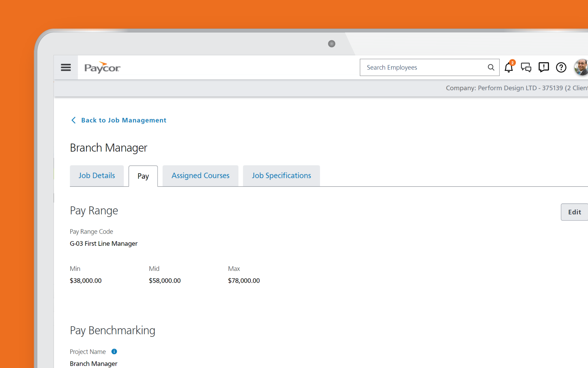Open the user profile avatar
588x368 pixels.
pos(581,67)
